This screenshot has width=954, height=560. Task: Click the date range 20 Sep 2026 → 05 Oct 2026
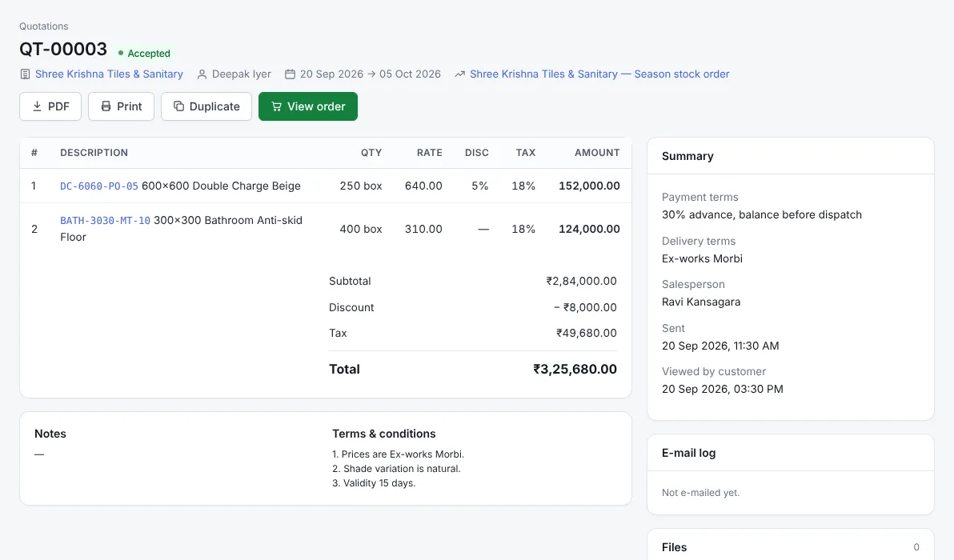click(x=370, y=74)
